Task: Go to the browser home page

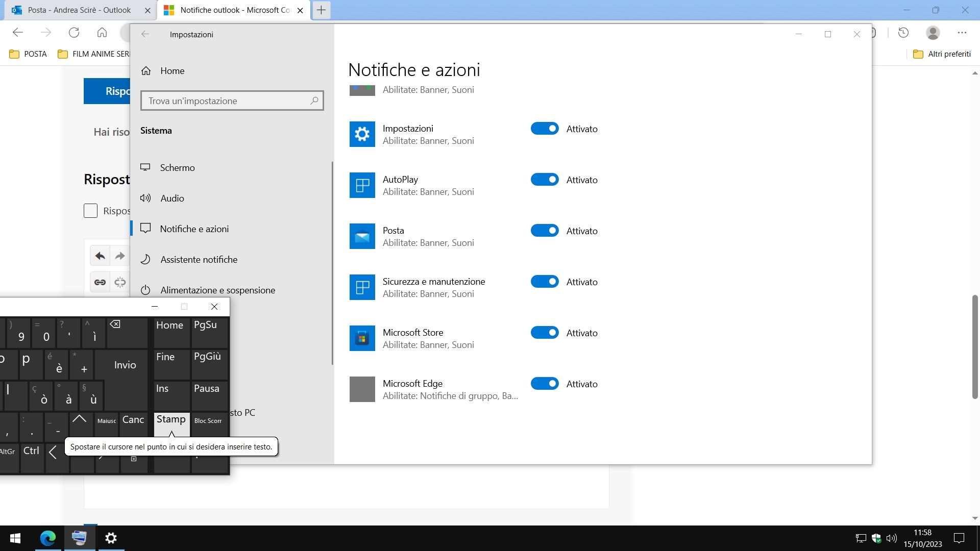Action: click(x=102, y=33)
